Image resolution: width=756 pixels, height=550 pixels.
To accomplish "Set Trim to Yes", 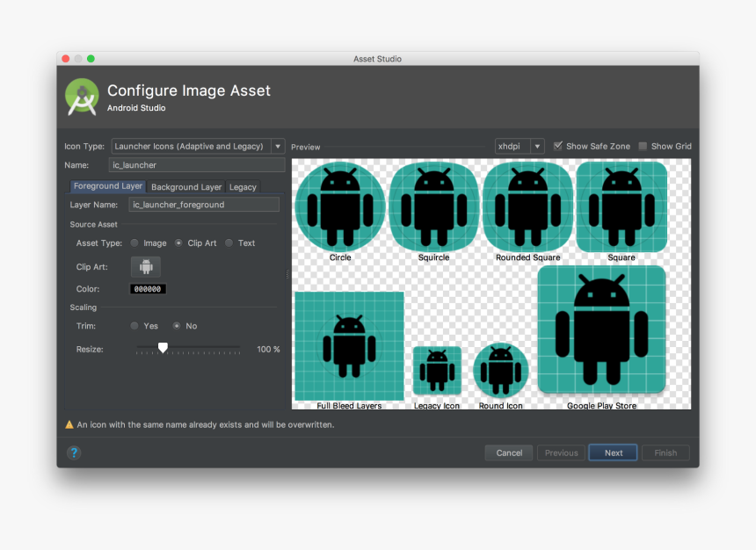I will 134,326.
